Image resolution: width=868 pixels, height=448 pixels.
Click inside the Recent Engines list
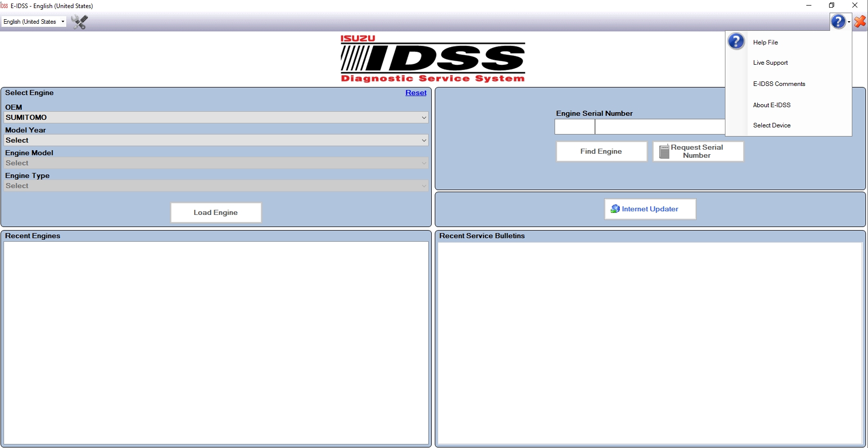click(216, 343)
